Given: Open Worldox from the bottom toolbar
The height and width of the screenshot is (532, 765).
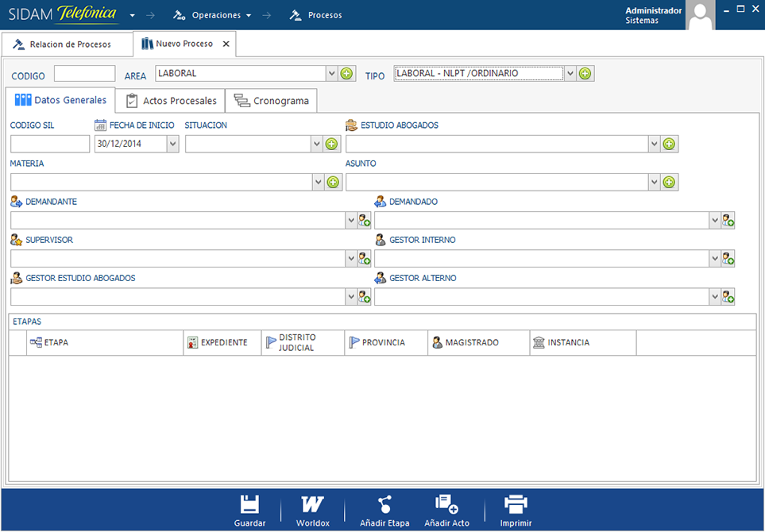Looking at the screenshot, I should (x=312, y=505).
